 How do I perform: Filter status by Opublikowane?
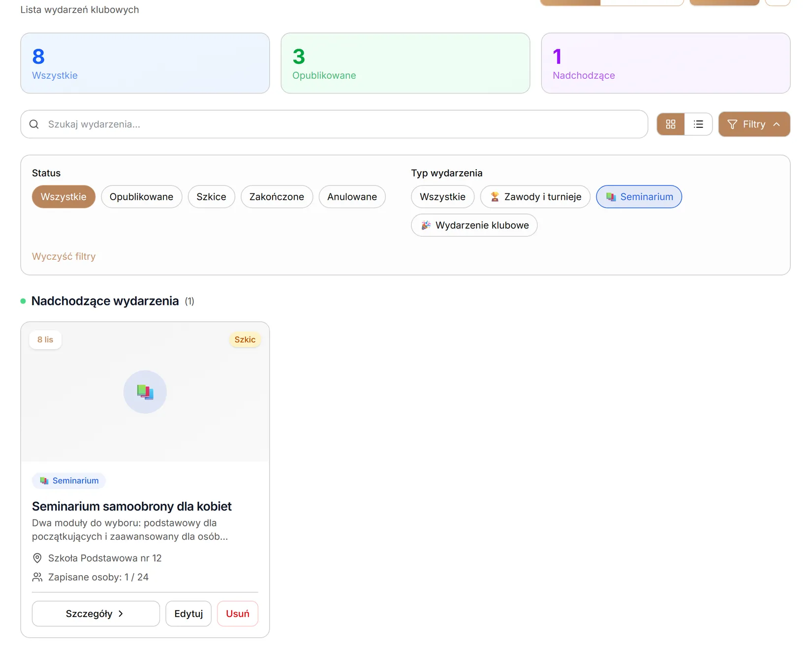[x=141, y=197]
